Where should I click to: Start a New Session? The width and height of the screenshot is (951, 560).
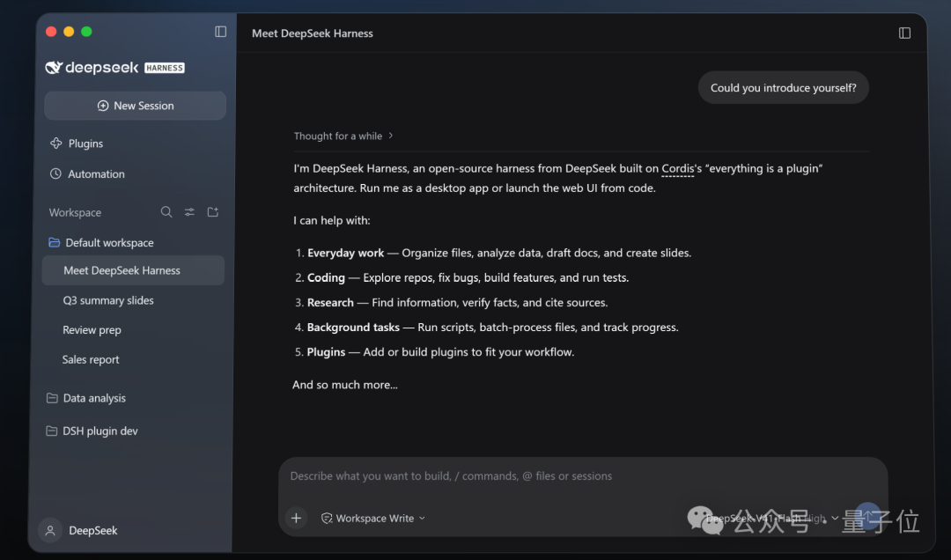click(136, 106)
